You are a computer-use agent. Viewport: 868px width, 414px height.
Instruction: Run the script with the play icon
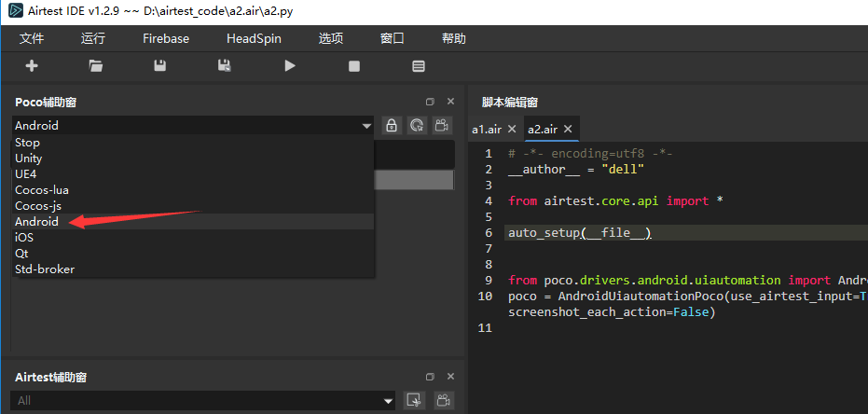pyautogui.click(x=290, y=66)
